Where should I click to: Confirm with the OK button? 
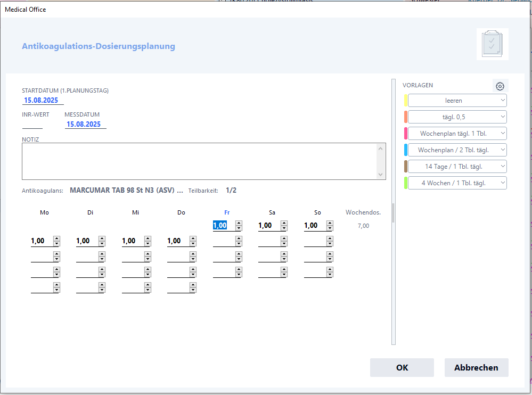tap(402, 367)
